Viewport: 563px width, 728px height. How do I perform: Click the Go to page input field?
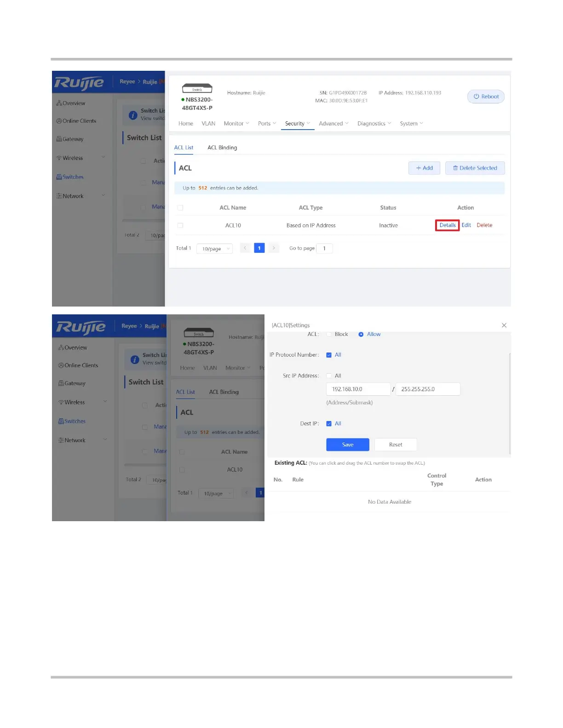[x=325, y=249]
